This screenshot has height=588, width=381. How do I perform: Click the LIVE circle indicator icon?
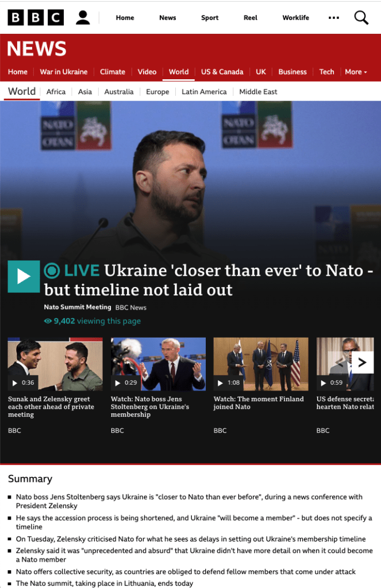pyautogui.click(x=52, y=271)
